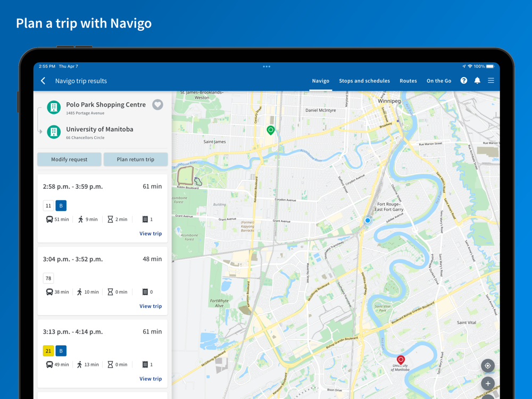The height and width of the screenshot is (399, 532).
Task: View trip for 3:04 p.m. departure
Action: [x=151, y=306]
